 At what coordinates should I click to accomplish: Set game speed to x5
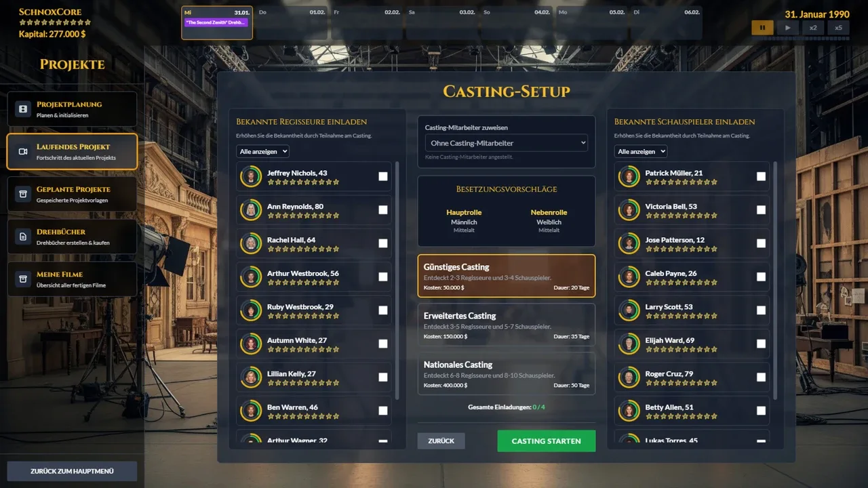click(x=838, y=28)
